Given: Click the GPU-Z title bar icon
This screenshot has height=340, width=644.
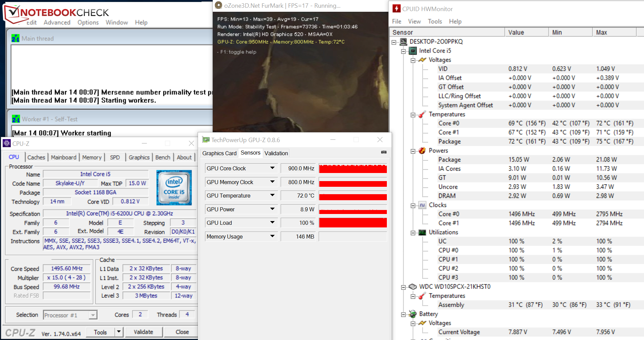Looking at the screenshot, I should click(x=206, y=140).
